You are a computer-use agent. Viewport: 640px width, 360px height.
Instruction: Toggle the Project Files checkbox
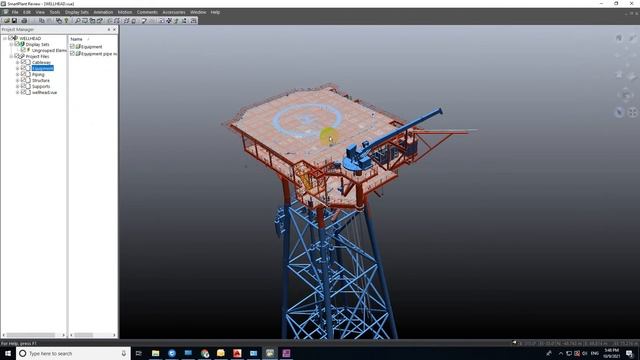(17, 56)
